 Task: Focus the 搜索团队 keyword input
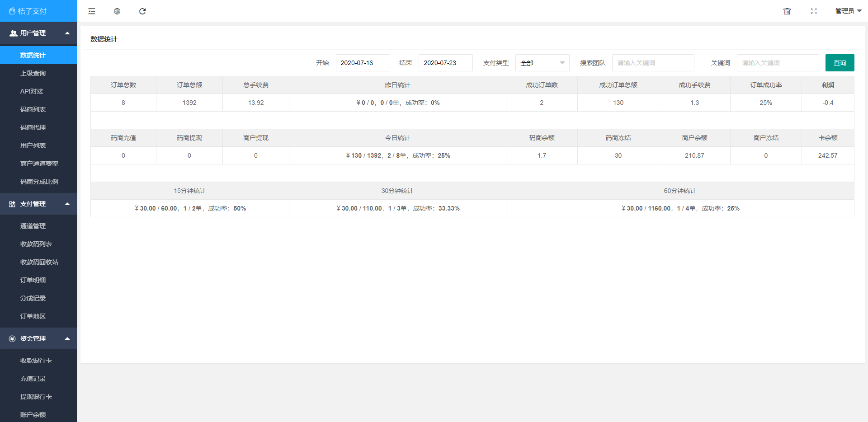coord(653,63)
